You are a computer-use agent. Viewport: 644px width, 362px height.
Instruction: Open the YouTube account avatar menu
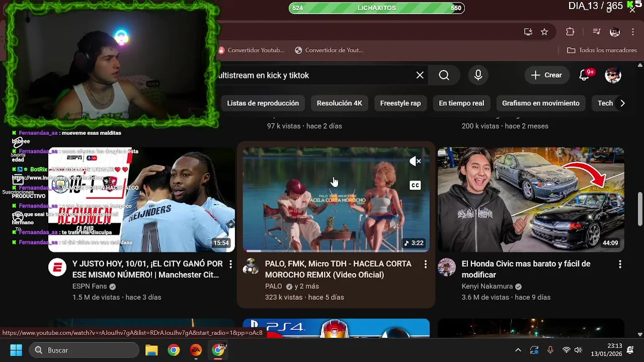coord(613,75)
